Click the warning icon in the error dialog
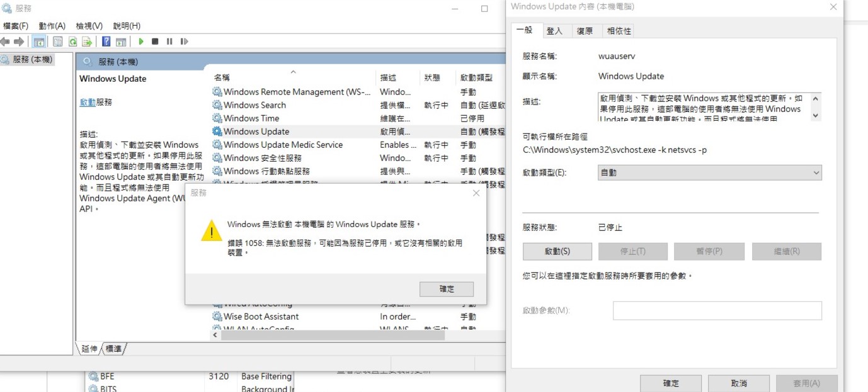The height and width of the screenshot is (392, 868). 212,230
